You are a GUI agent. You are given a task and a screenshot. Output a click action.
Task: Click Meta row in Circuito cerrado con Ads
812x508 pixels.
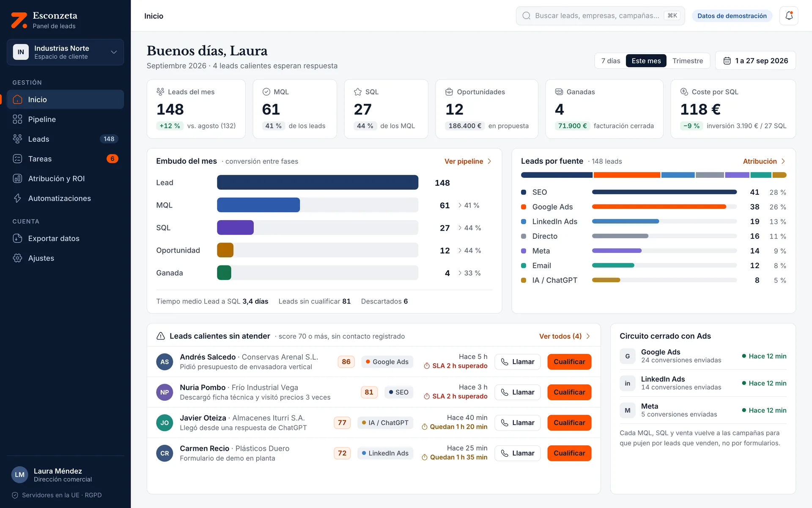pyautogui.click(x=703, y=410)
